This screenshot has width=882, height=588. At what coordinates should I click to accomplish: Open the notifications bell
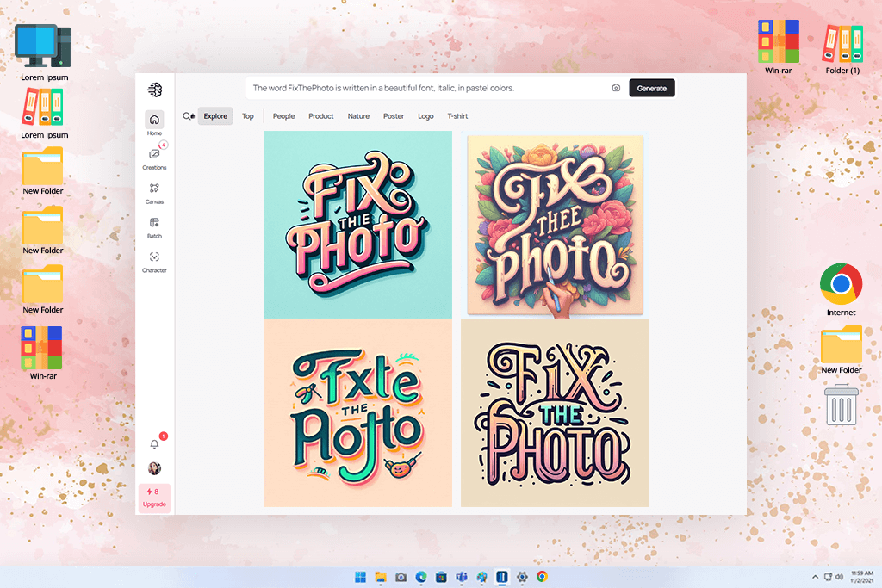(x=155, y=444)
